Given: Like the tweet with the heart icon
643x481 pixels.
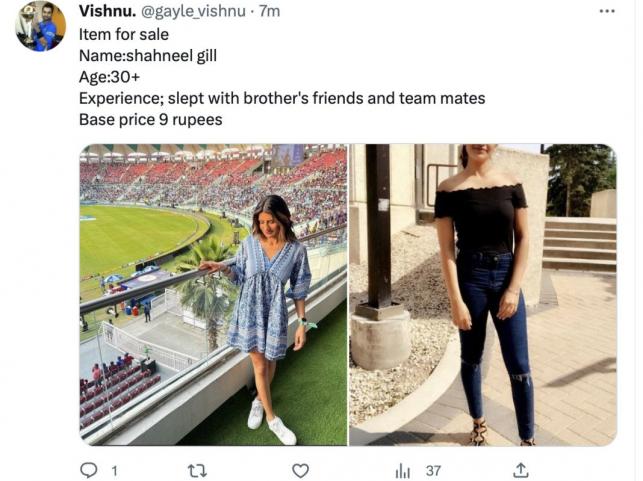Looking at the screenshot, I should (300, 469).
